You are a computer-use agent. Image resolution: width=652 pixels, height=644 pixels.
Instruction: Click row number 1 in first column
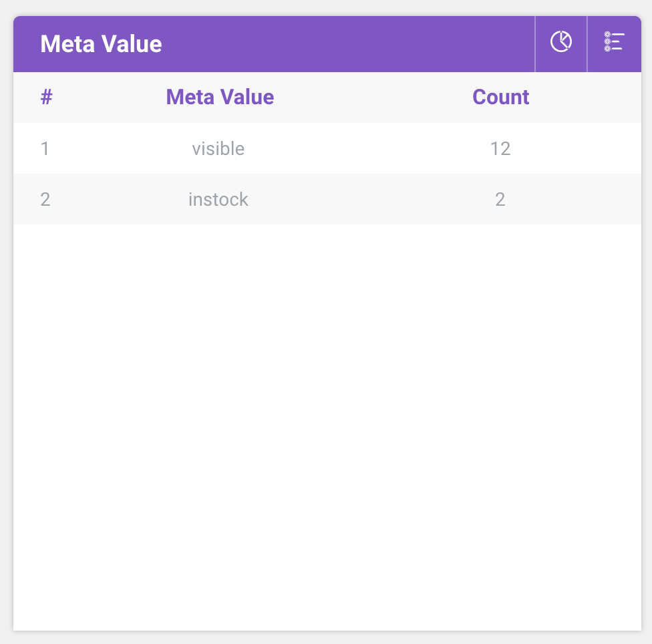coord(45,148)
